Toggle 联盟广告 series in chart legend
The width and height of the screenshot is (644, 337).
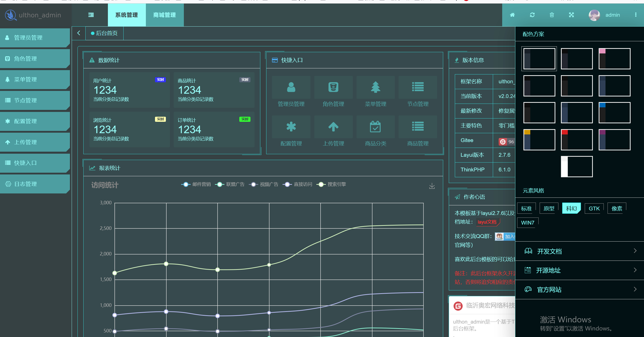coord(230,184)
